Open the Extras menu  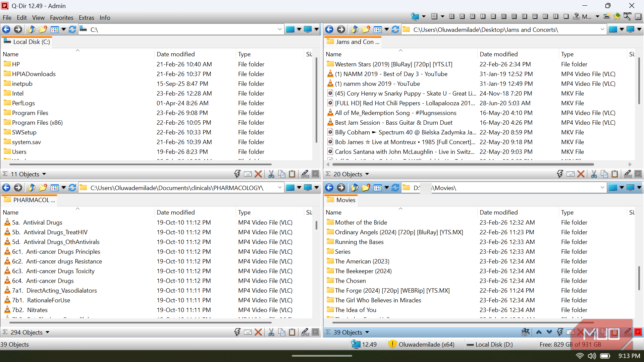pos(87,17)
